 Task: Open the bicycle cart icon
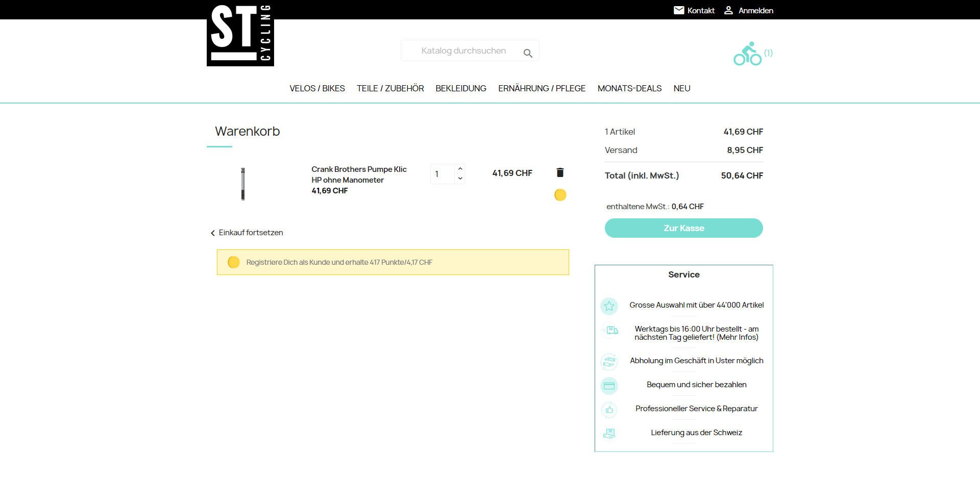(747, 54)
